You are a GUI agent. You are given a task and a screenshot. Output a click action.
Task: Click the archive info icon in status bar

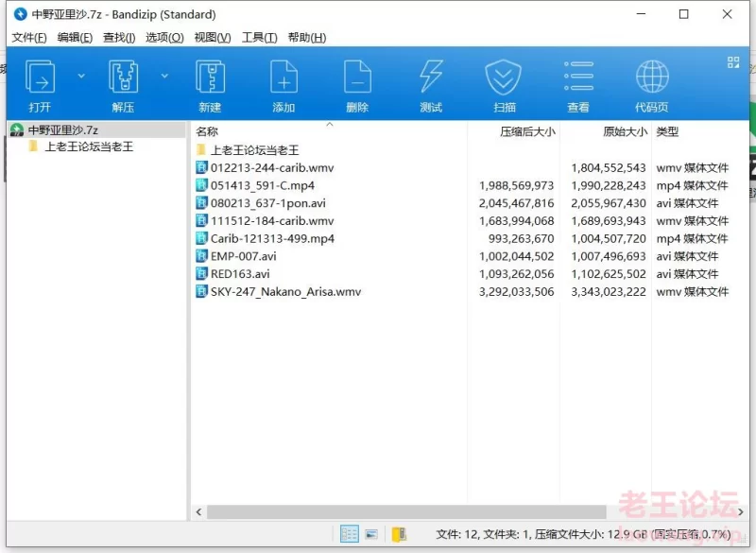pos(399,534)
